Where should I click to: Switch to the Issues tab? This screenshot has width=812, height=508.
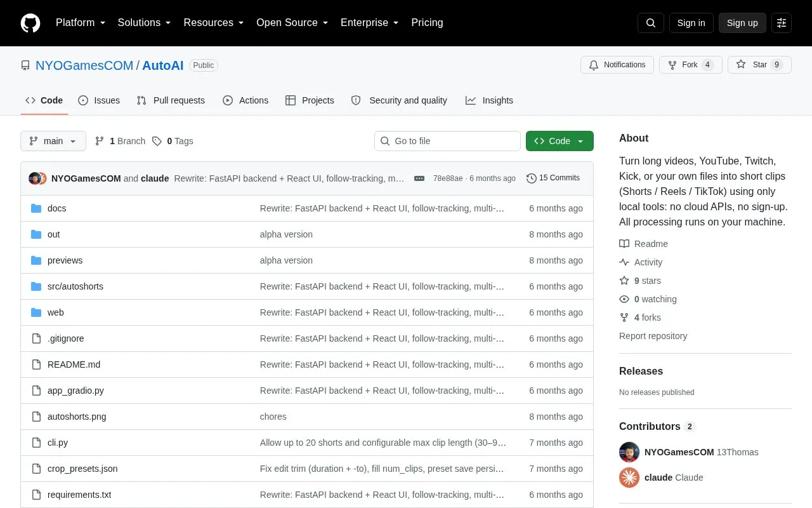click(x=99, y=100)
